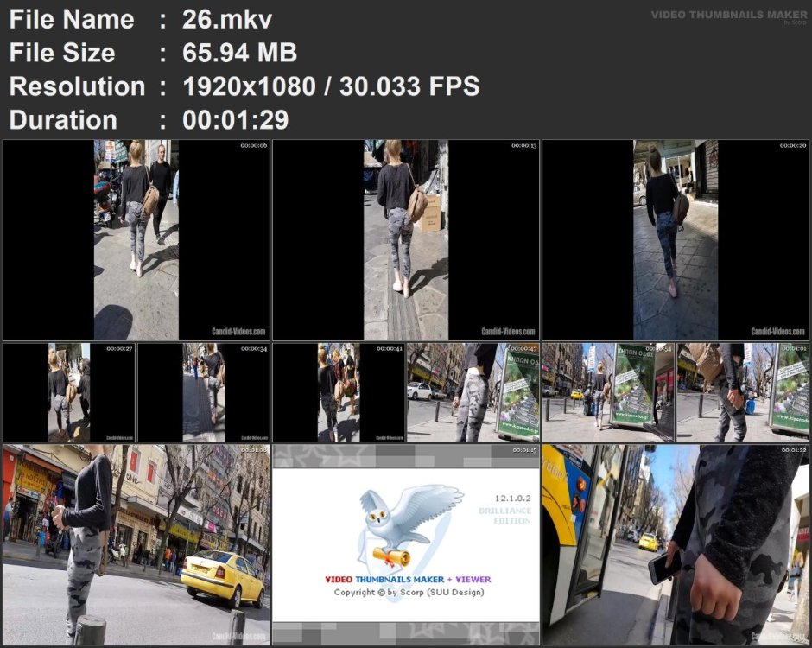This screenshot has width=812, height=648.
Task: Click Candid-Videos.com watermark in first thumbnail
Action: 238,332
